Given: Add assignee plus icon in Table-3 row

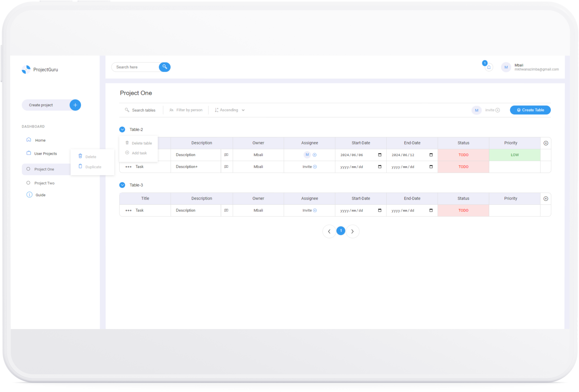Looking at the screenshot, I should tap(315, 210).
